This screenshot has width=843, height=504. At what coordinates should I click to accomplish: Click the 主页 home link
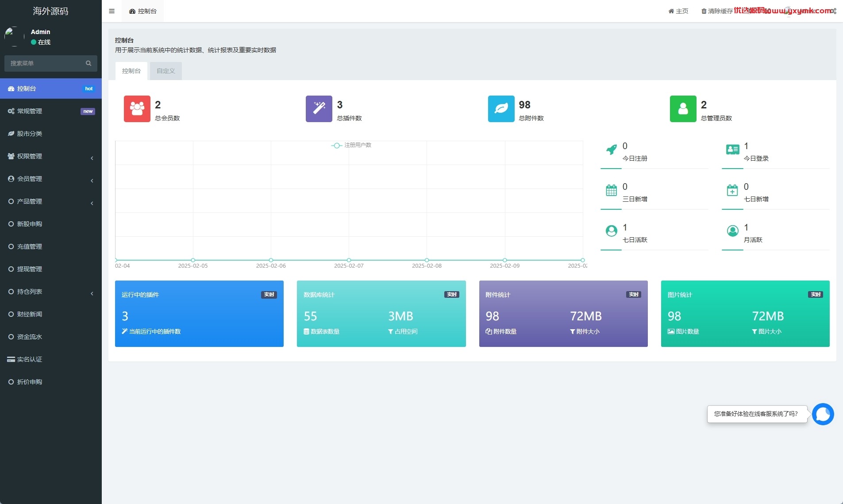point(678,11)
